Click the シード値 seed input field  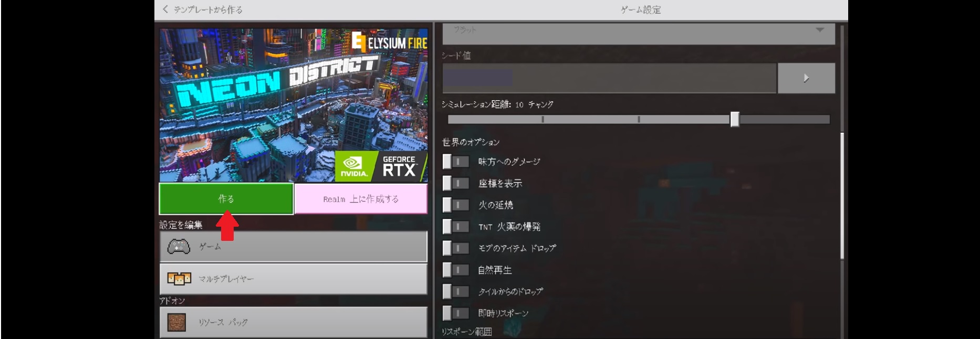pyautogui.click(x=609, y=78)
